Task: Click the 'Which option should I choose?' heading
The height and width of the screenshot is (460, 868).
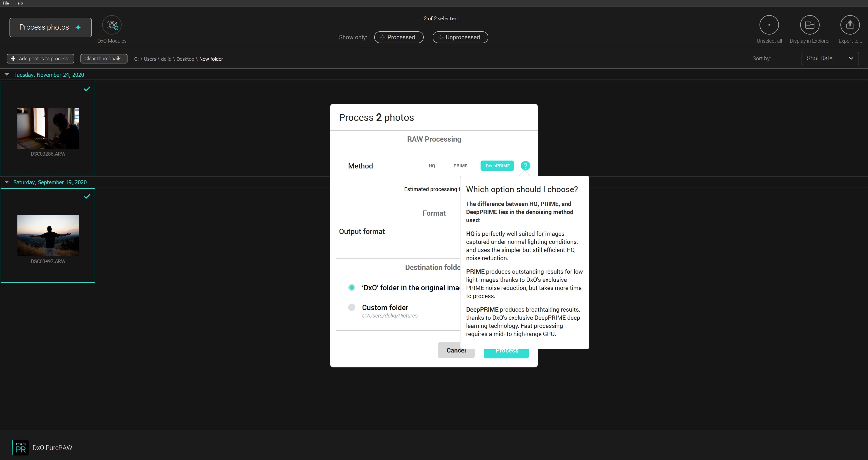Action: point(522,189)
